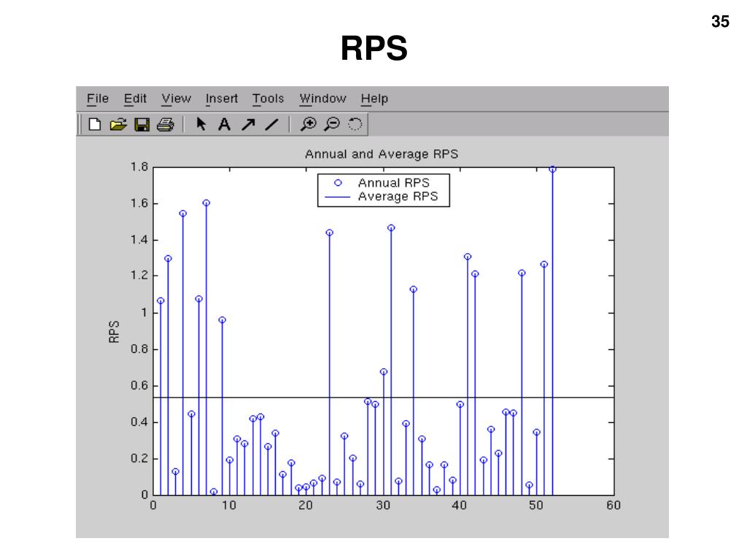This screenshot has width=747, height=560.
Task: Click the x-axis tick label 20
Action: pyautogui.click(x=306, y=505)
